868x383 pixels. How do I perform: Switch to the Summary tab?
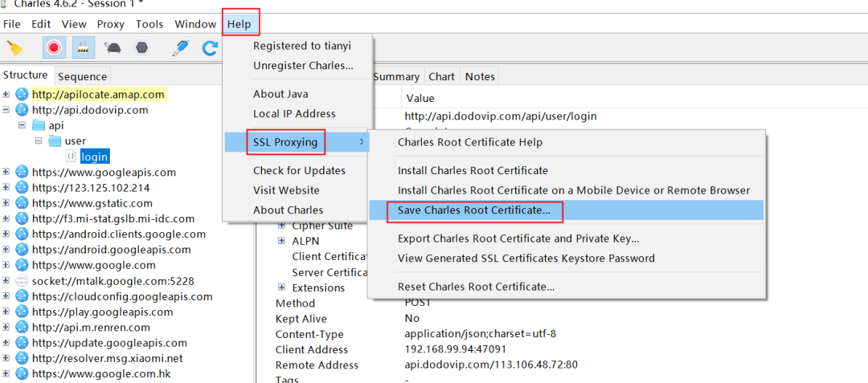(x=395, y=77)
